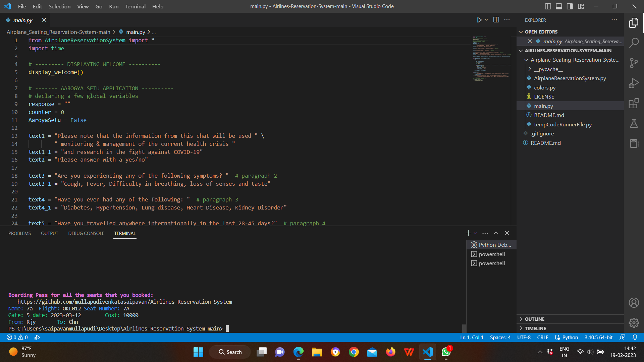Expand the OUTLINE section
The width and height of the screenshot is (644, 362).
(x=534, y=319)
